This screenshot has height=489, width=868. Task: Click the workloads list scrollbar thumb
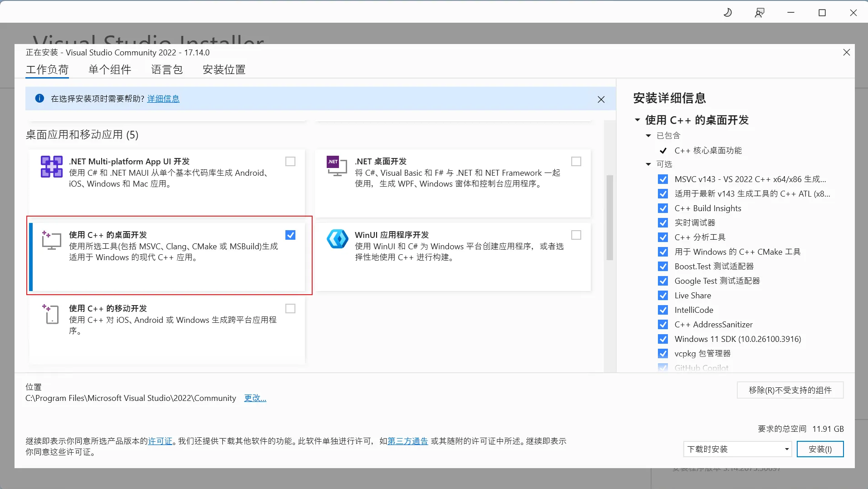pyautogui.click(x=610, y=217)
